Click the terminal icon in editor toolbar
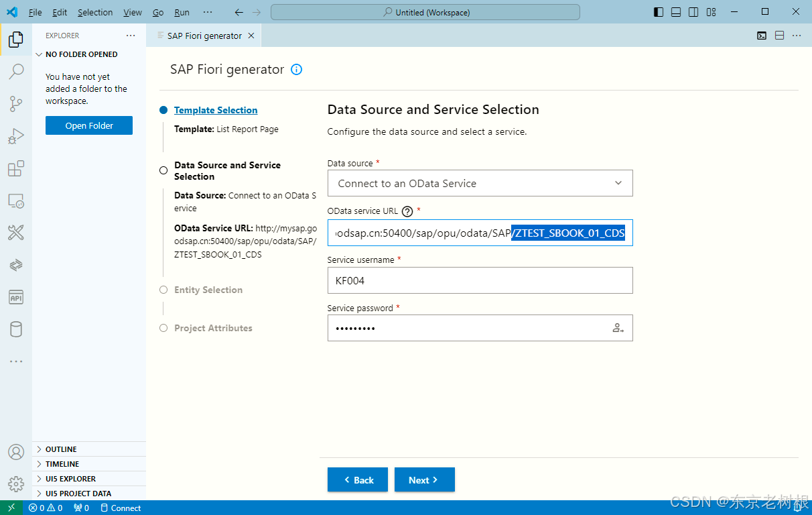Viewport: 812px width, 515px height. (762, 36)
